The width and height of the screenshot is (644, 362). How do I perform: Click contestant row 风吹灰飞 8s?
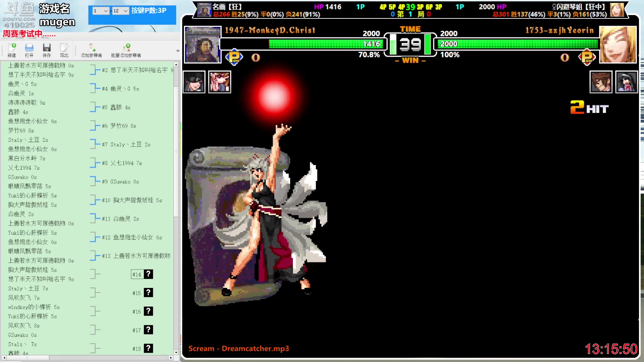[23, 325]
